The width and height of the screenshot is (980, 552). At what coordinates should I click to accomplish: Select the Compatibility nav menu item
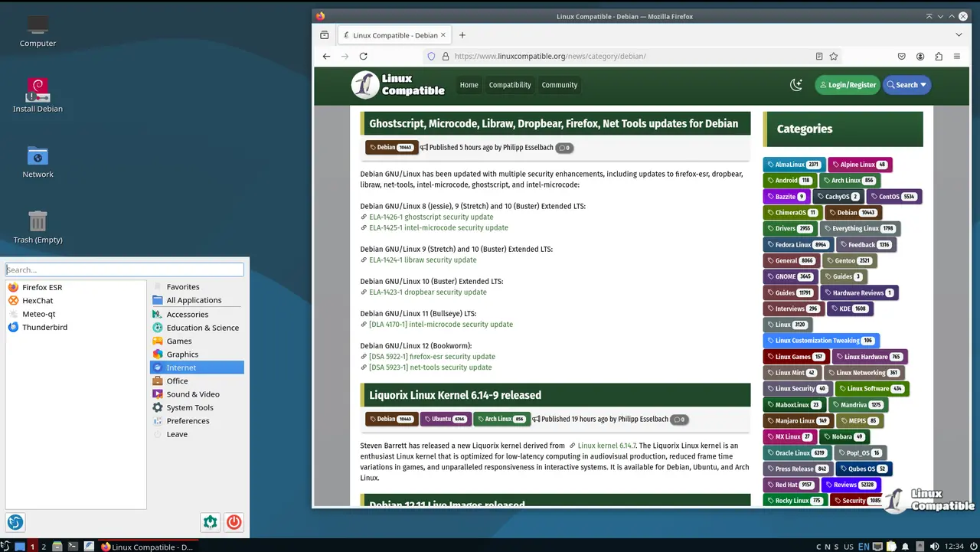point(510,85)
